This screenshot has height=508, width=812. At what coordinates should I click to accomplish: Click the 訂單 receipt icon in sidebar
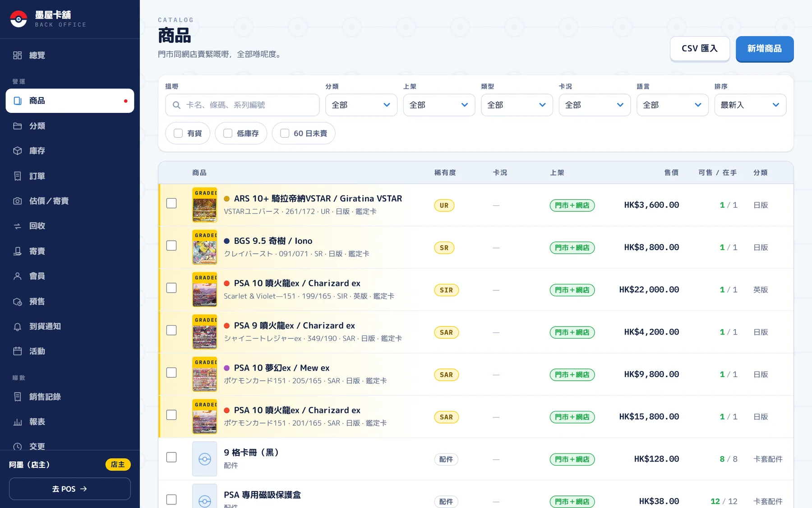(x=18, y=176)
